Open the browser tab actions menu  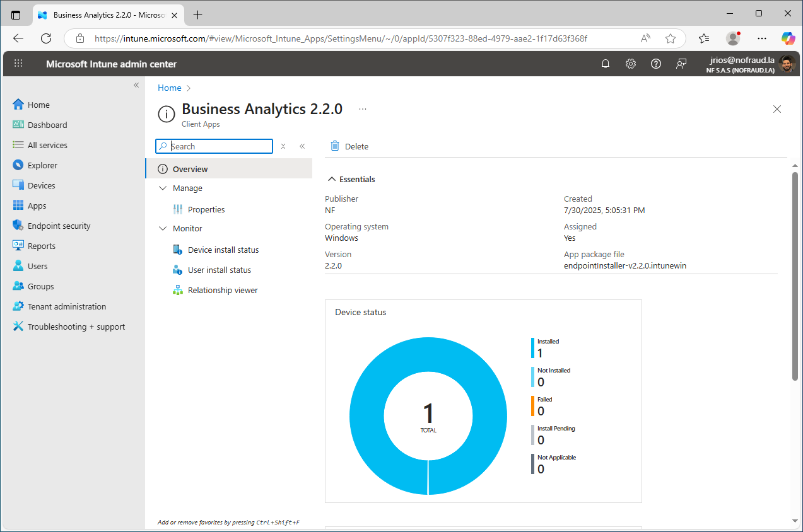click(x=16, y=14)
